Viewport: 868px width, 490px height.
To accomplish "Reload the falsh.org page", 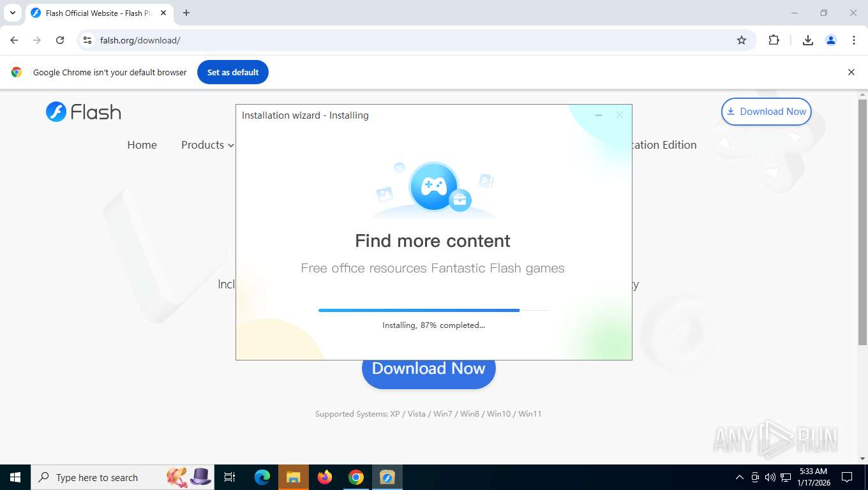I will point(60,40).
